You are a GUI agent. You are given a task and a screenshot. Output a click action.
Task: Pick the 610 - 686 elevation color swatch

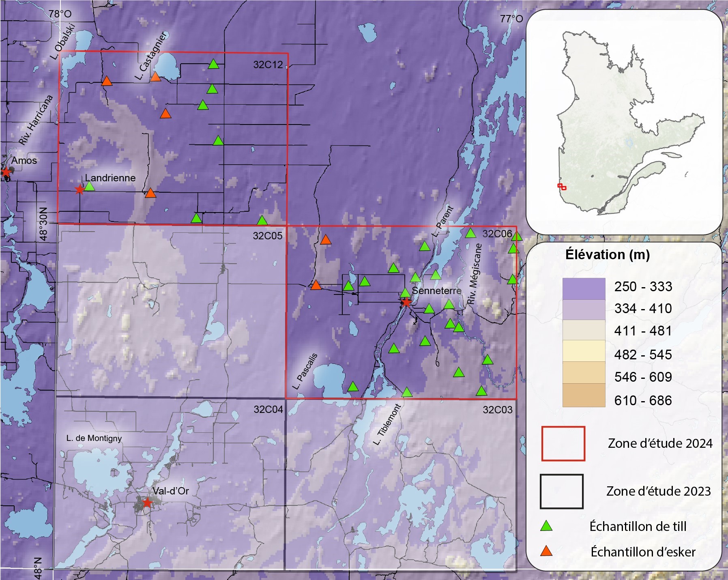point(584,395)
